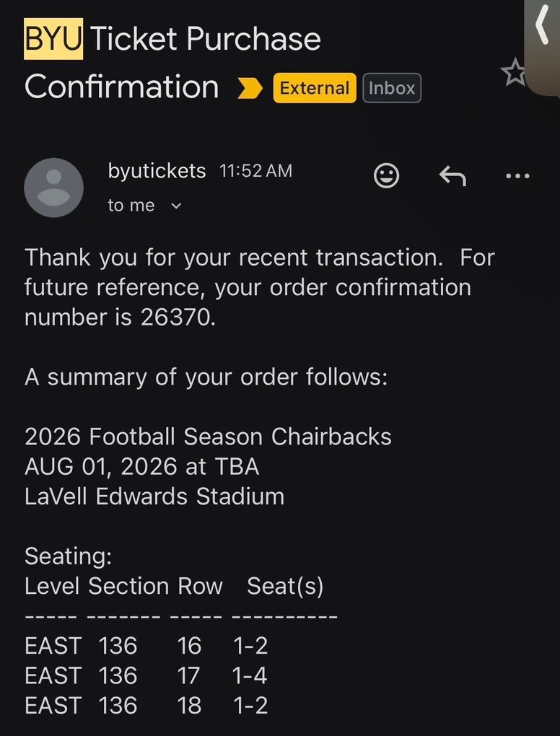Tap the byutickets sender name
560x736 pixels.
pyautogui.click(x=157, y=171)
